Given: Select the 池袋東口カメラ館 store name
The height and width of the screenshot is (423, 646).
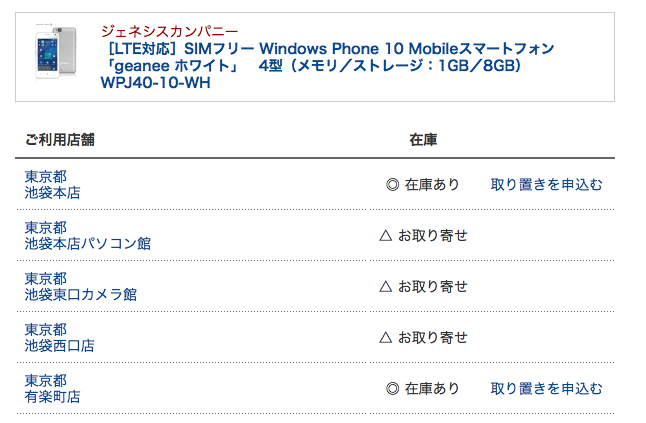Looking at the screenshot, I should (x=81, y=295).
